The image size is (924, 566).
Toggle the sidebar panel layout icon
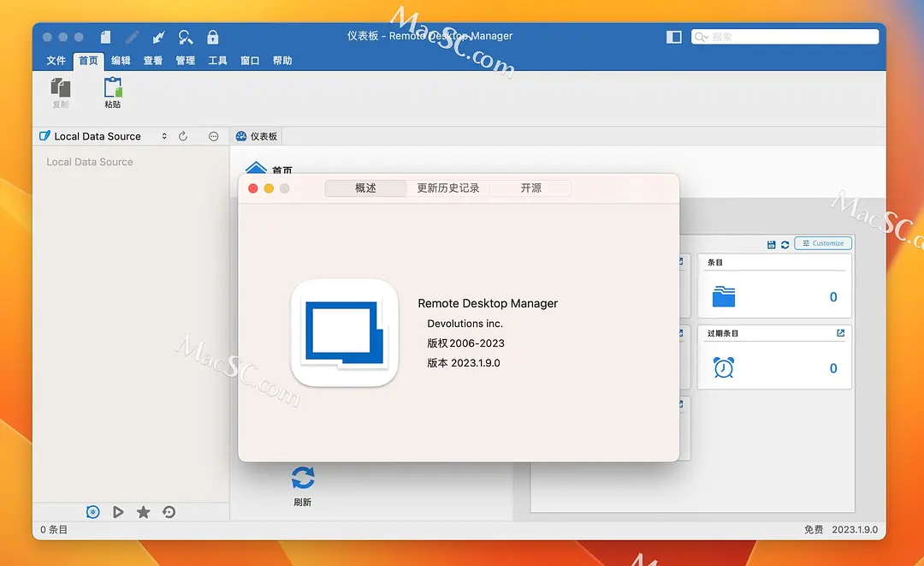(x=673, y=37)
